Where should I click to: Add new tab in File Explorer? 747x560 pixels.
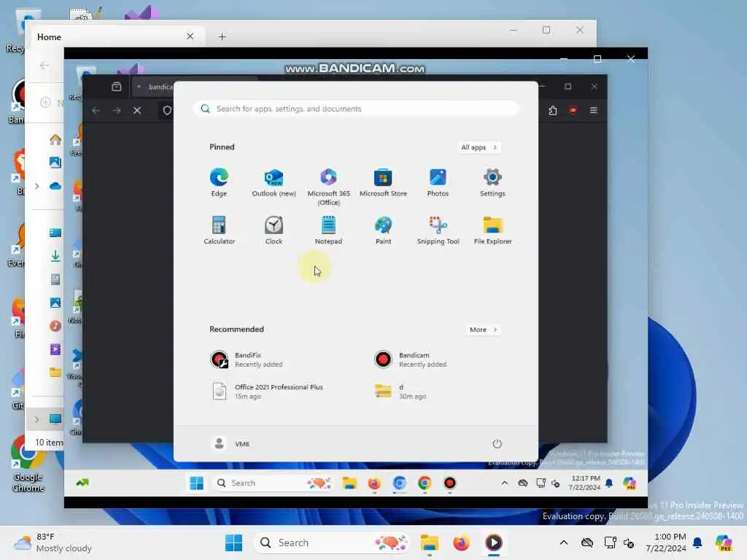click(222, 36)
